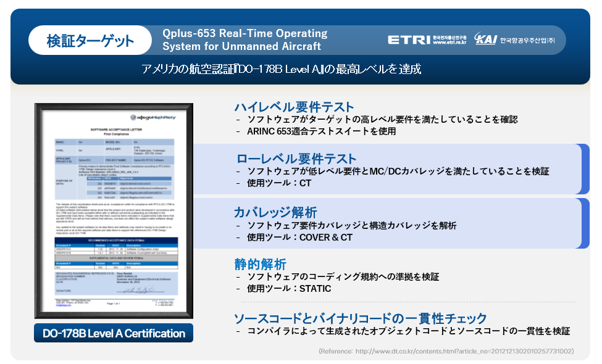Select the 検証ターゲット pill label
Screen dimensions: 602x364
(90, 41)
